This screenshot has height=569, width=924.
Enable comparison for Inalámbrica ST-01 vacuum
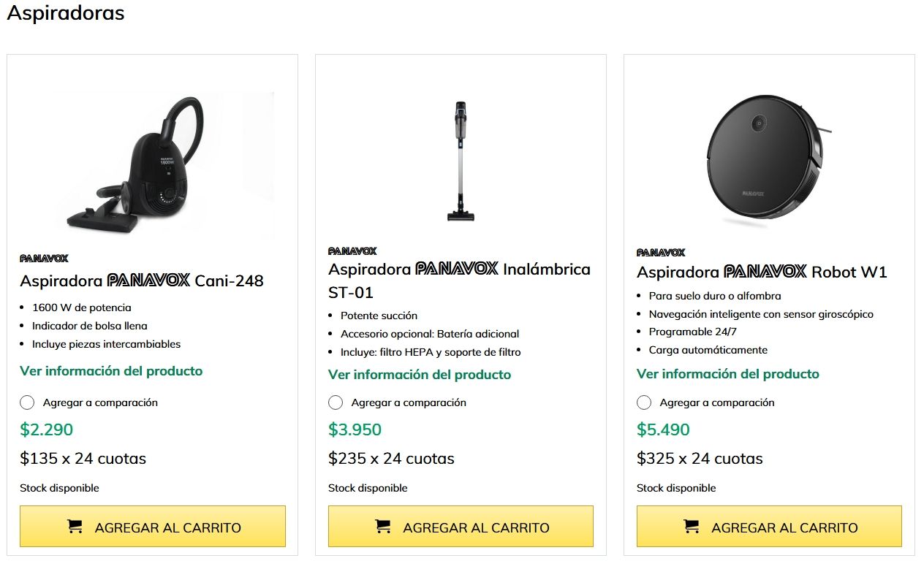point(336,402)
